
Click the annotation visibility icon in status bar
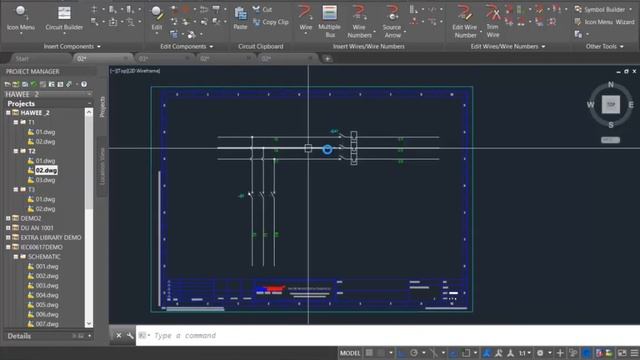(487, 353)
